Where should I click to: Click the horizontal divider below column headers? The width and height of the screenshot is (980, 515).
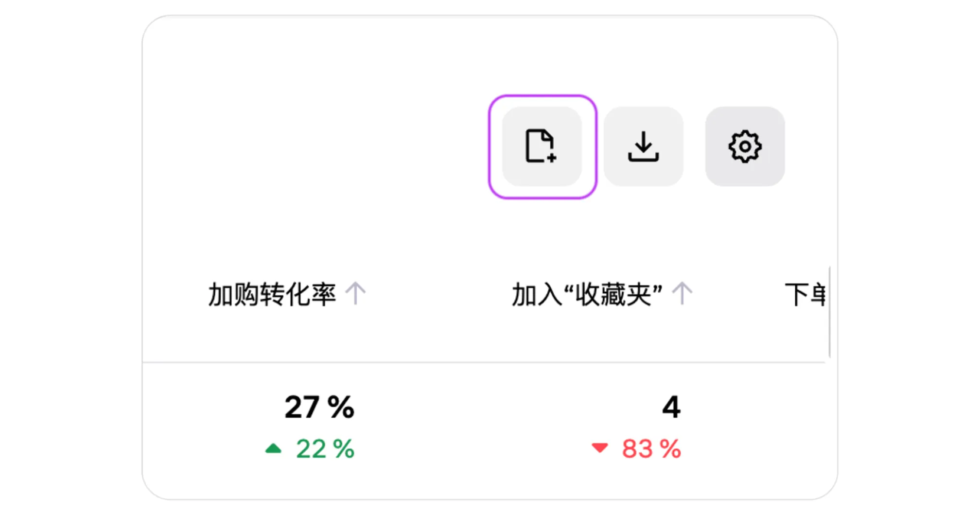tap(484, 362)
